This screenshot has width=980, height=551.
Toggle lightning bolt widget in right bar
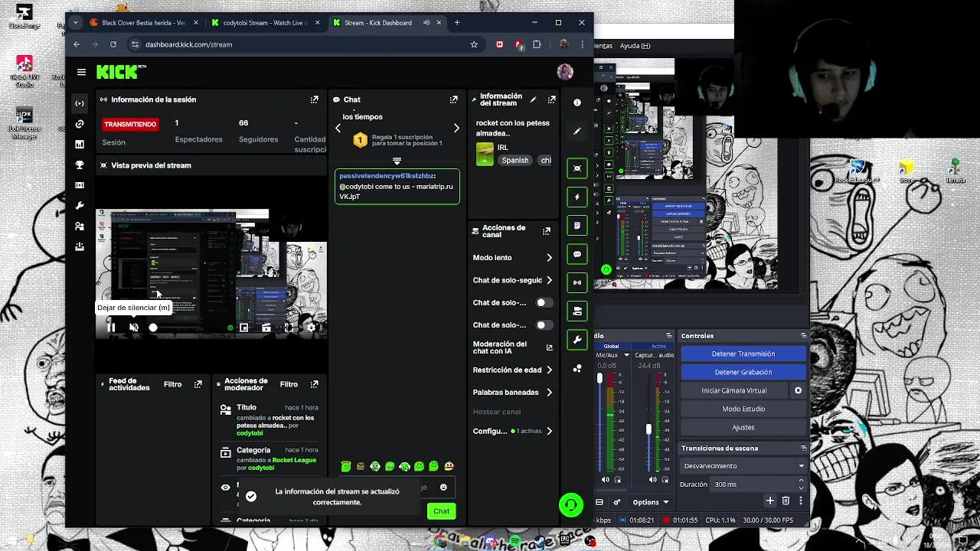click(577, 197)
